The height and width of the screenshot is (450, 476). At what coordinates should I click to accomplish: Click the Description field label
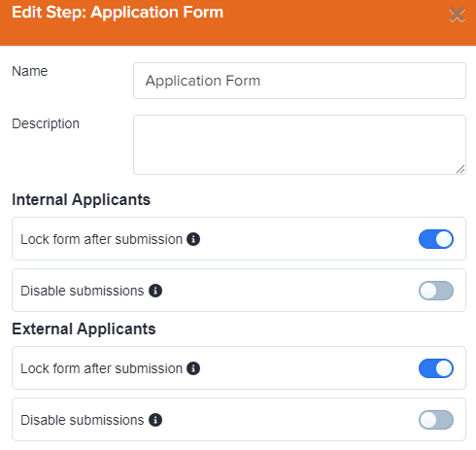(x=46, y=124)
